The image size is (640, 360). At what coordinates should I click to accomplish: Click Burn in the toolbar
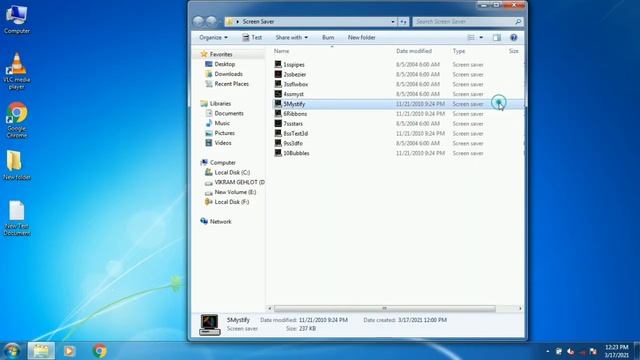tap(328, 38)
